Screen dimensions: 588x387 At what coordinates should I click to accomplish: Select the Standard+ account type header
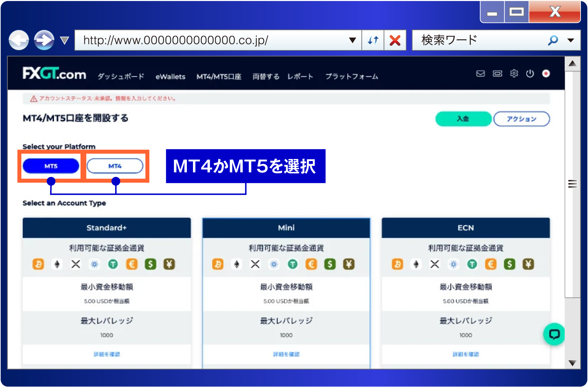[x=107, y=228]
